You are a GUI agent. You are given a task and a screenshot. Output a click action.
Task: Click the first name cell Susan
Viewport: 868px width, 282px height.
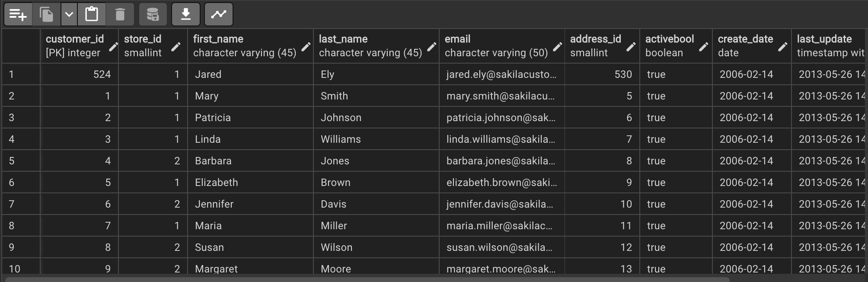click(x=251, y=247)
